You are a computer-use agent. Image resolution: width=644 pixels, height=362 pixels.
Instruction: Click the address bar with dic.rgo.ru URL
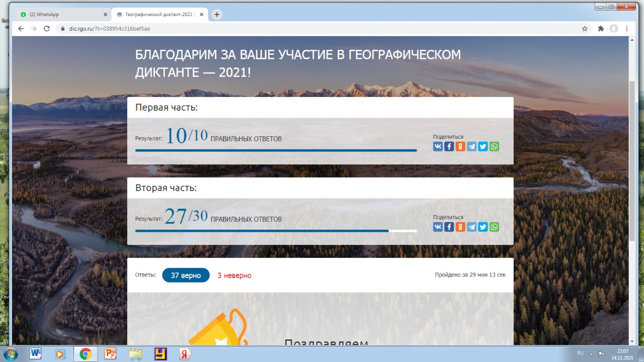point(302,29)
